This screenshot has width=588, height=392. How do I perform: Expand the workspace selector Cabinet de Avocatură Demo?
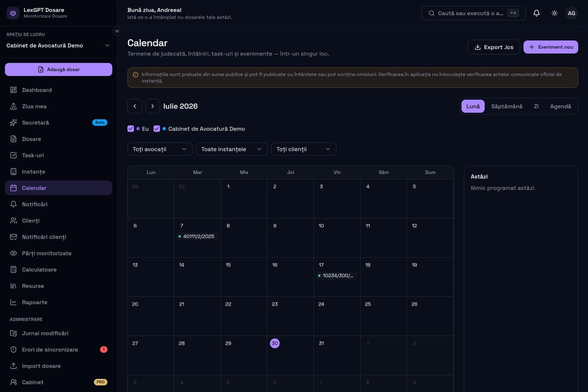(58, 46)
